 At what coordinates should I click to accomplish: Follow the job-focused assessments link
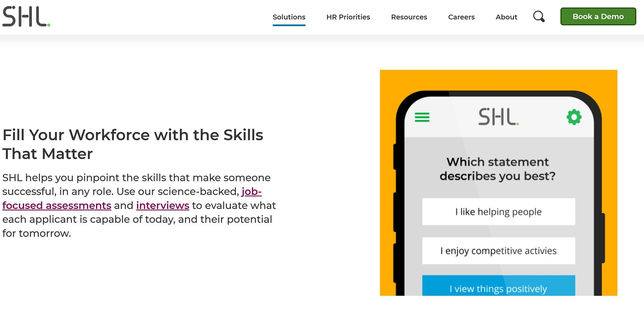[x=57, y=205]
